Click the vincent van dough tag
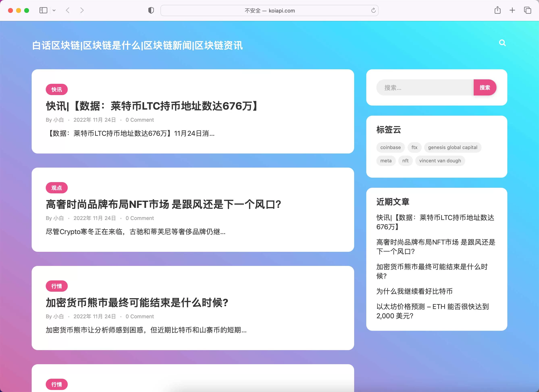539x392 pixels. (440, 161)
